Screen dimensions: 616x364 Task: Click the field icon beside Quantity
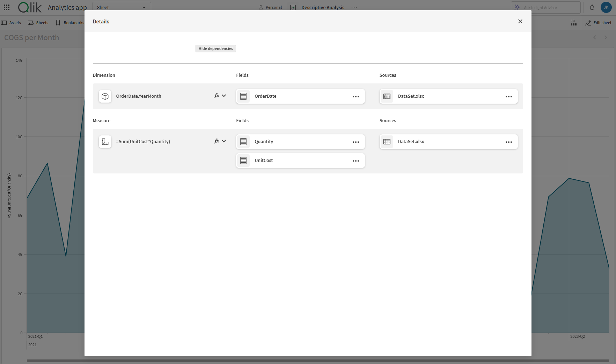pos(243,142)
